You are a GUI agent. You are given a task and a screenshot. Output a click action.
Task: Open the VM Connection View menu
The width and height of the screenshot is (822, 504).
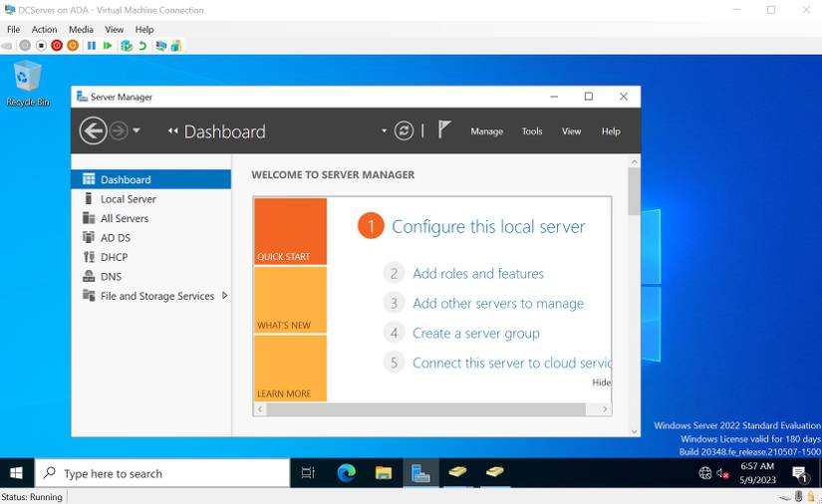click(114, 29)
